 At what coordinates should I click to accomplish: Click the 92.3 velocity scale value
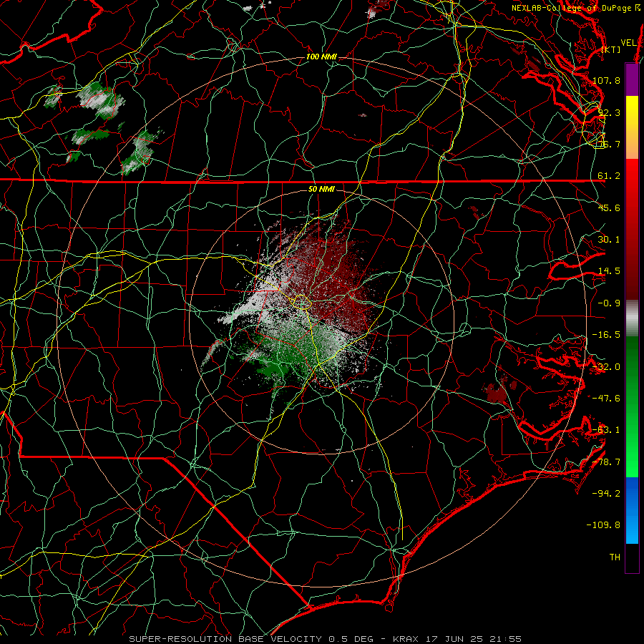(x=609, y=112)
